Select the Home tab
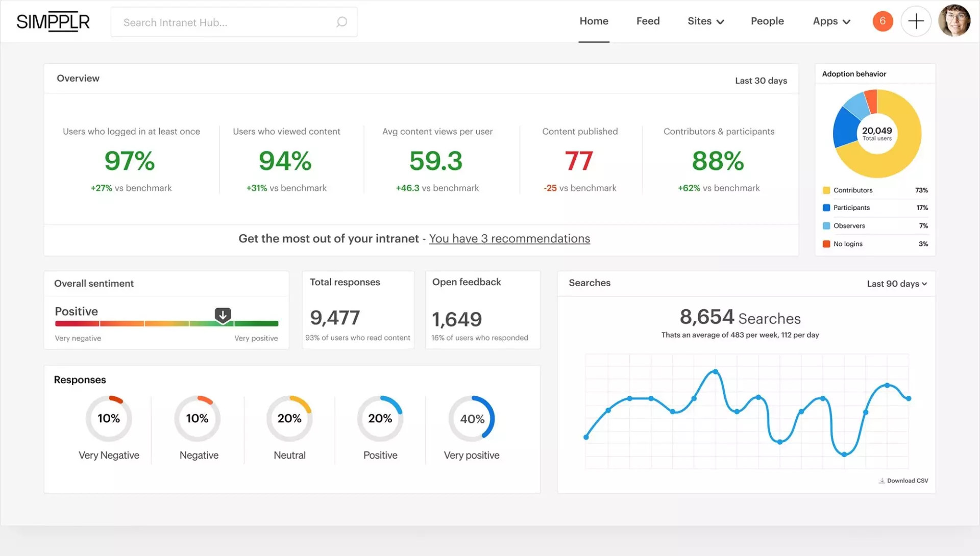Screen dimensions: 980x556 594,21
